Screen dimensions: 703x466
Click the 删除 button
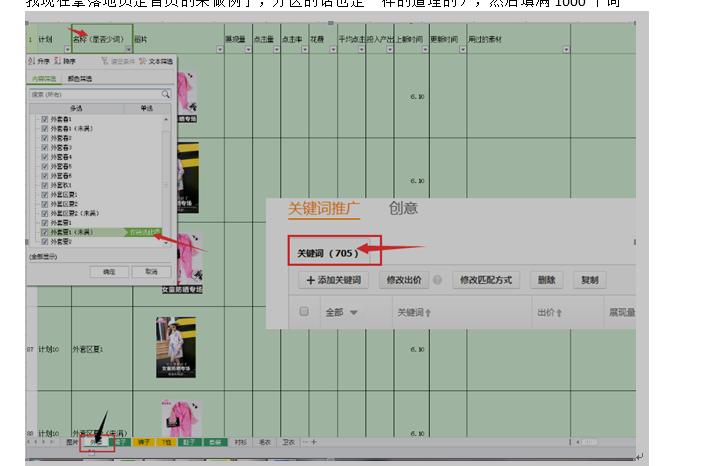tap(547, 280)
